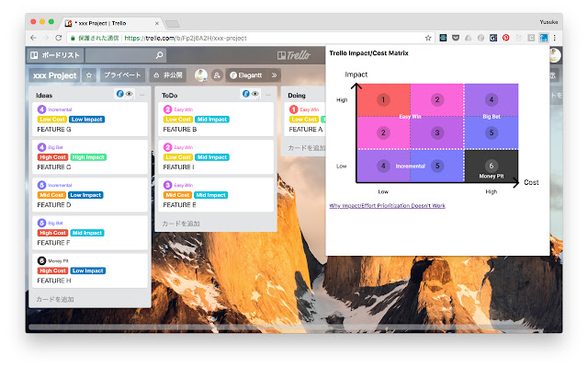Click Money Pit cell 6 in matrix
The width and height of the screenshot is (588, 368).
492,167
